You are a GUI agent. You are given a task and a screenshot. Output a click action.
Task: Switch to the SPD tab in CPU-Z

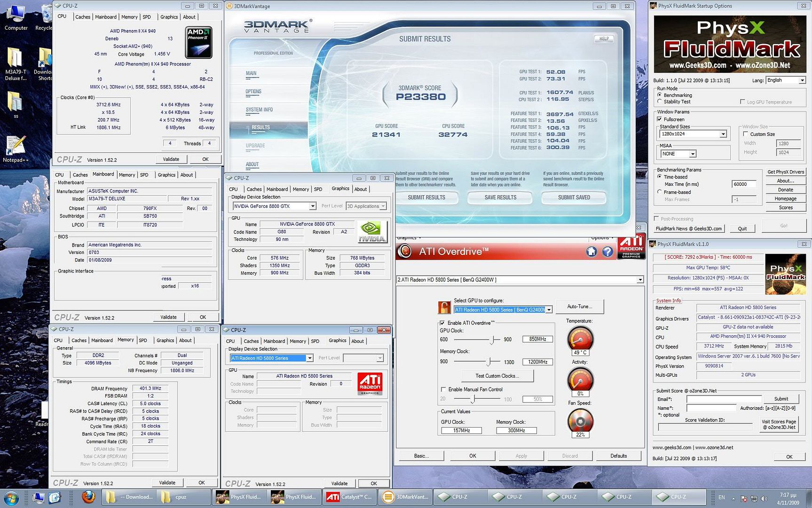tap(147, 16)
